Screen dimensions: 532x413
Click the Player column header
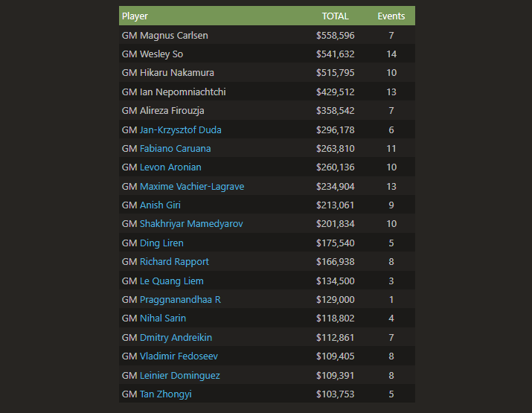click(x=135, y=16)
